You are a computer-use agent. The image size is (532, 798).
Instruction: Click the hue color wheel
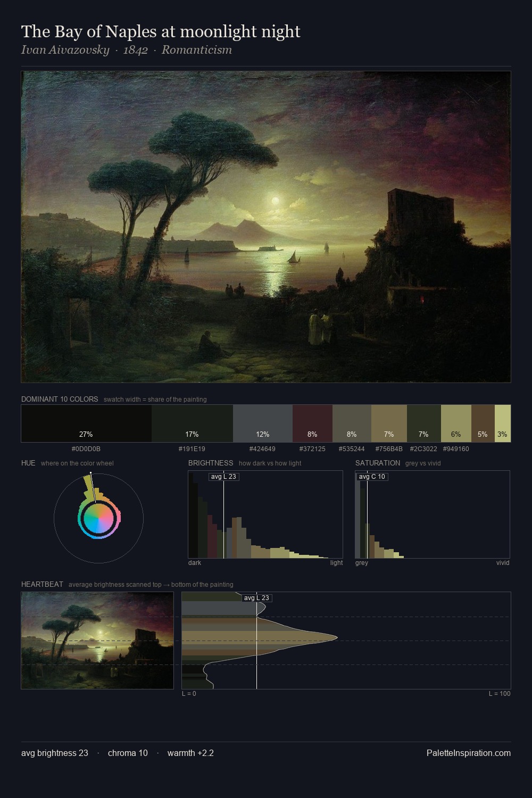pyautogui.click(x=98, y=518)
